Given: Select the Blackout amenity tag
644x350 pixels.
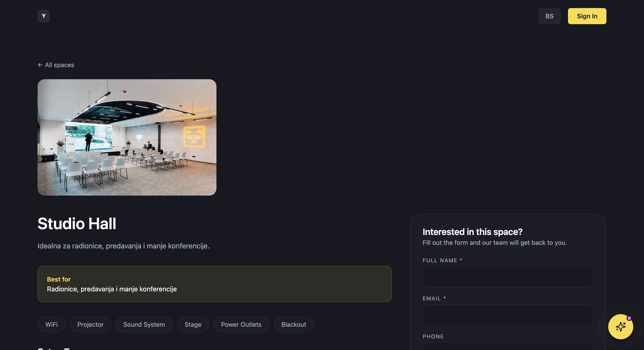Looking at the screenshot, I should coord(294,324).
